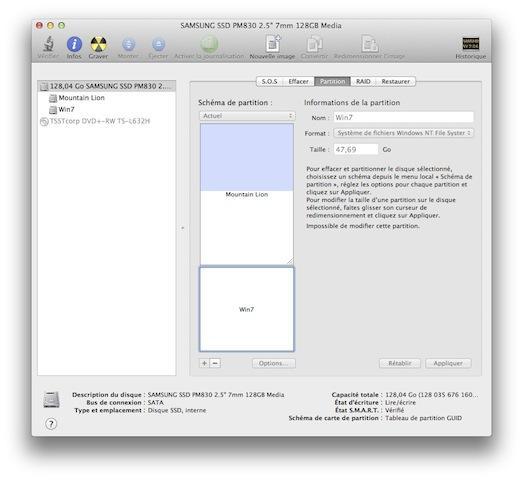Open the Format file system dropdown
This screenshot has width=523, height=480.
[403, 133]
